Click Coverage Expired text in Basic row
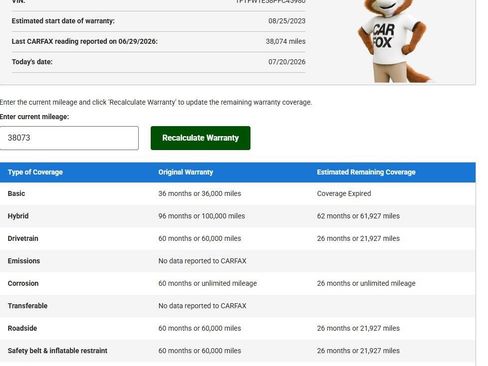This screenshot has width=488, height=366. click(344, 194)
